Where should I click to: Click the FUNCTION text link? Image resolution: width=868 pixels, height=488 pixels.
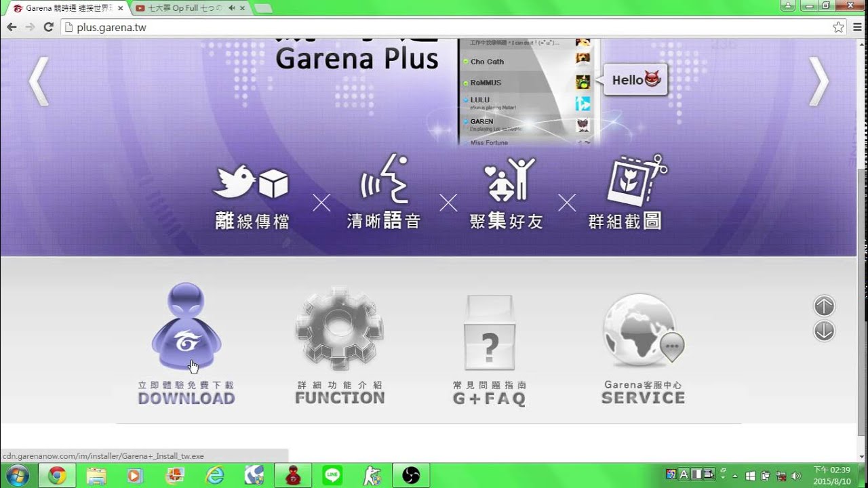coord(340,399)
